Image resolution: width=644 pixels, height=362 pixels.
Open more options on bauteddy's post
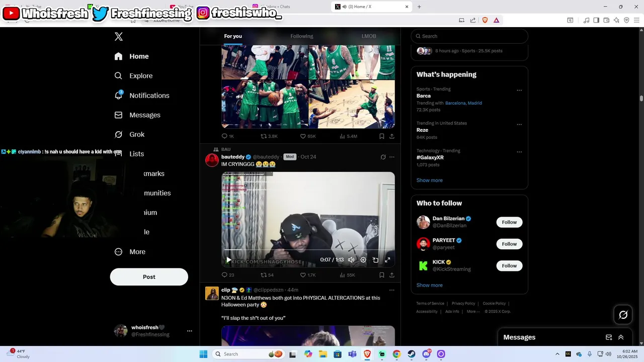(x=392, y=157)
